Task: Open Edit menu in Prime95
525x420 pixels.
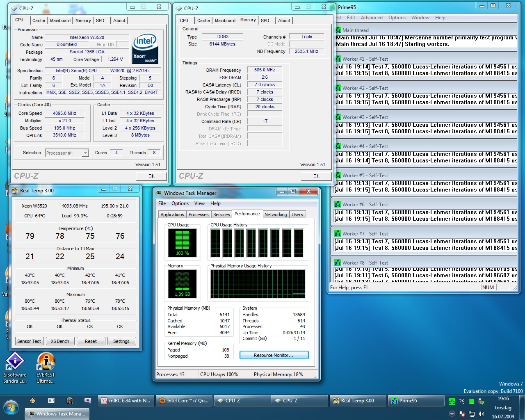Action: point(351,18)
